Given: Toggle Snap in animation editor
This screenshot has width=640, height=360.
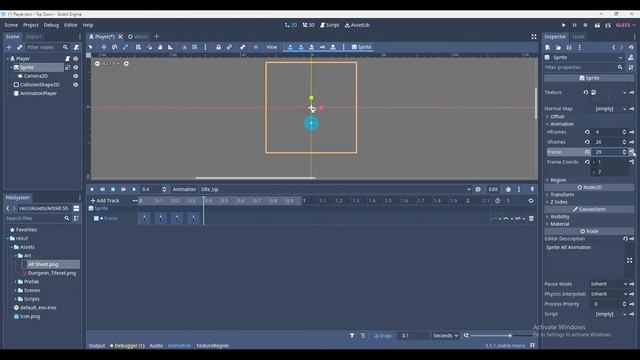Looking at the screenshot, I should point(383,336).
